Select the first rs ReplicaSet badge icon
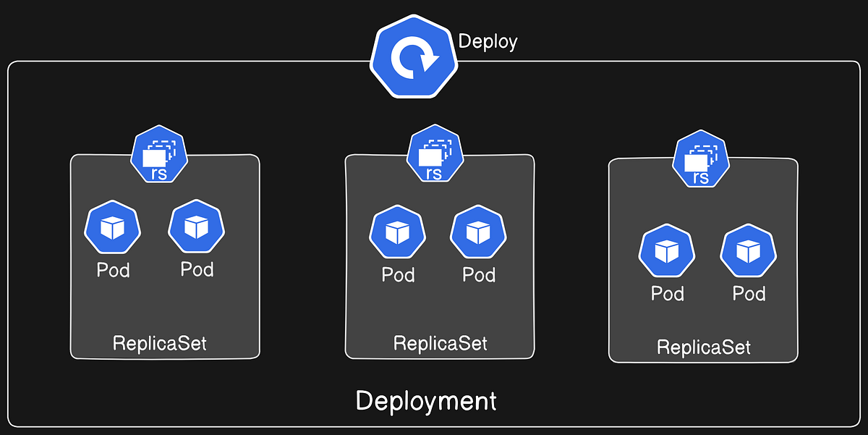868x435 pixels. pos(159,154)
